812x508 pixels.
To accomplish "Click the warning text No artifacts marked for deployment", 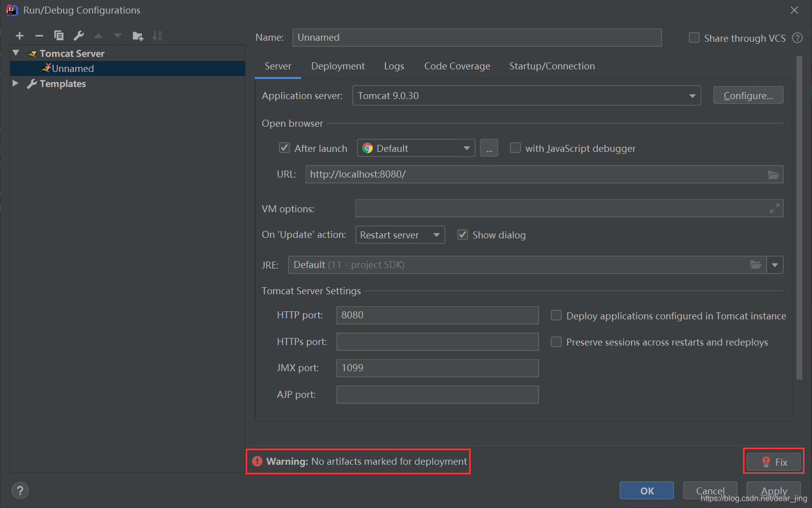I will pyautogui.click(x=389, y=461).
